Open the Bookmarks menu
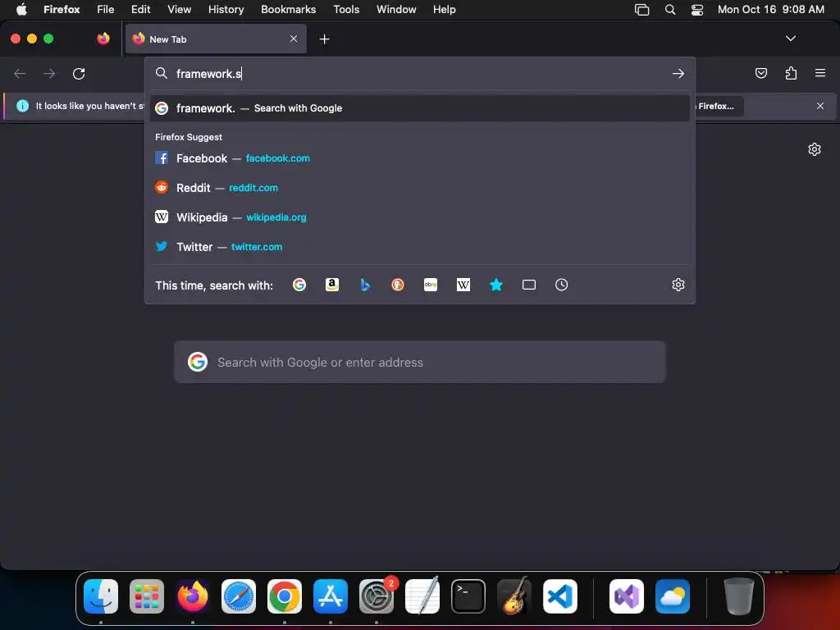Viewport: 840px width, 630px height. (x=288, y=9)
